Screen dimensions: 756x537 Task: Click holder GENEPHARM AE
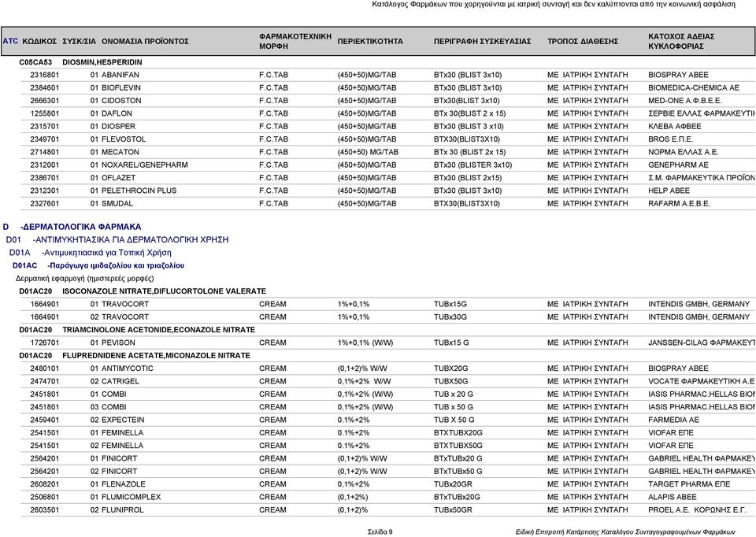coord(678,165)
